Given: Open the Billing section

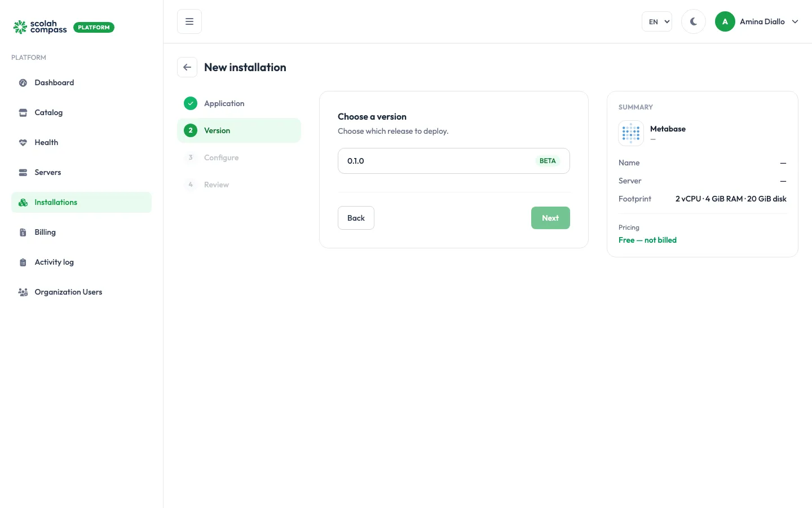Looking at the screenshot, I should tap(81, 232).
